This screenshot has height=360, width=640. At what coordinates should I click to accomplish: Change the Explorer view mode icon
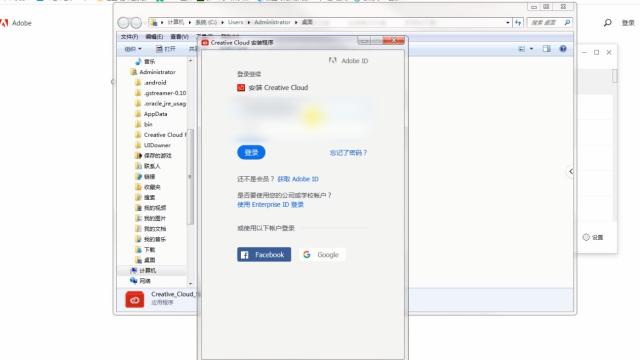click(522, 49)
